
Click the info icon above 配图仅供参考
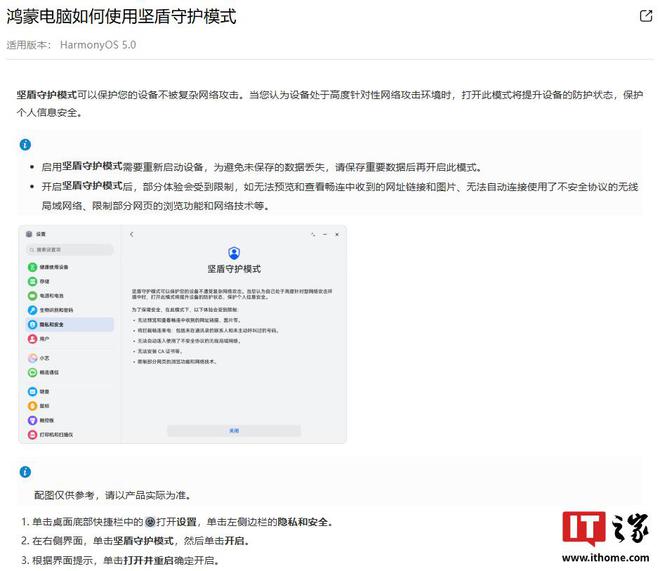click(25, 472)
